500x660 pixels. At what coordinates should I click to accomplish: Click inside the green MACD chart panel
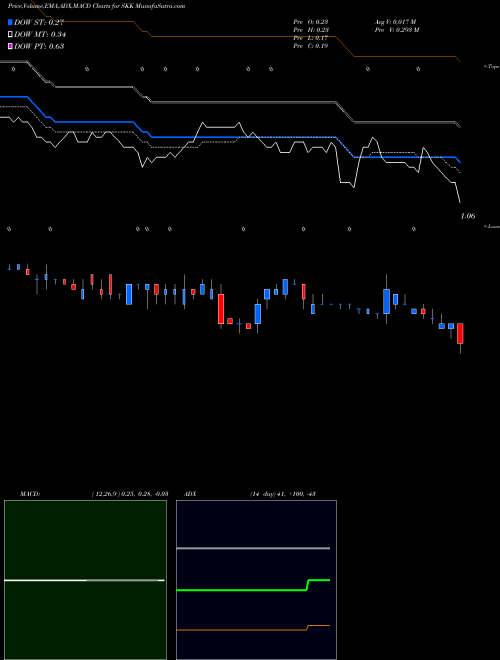[x=85, y=580]
